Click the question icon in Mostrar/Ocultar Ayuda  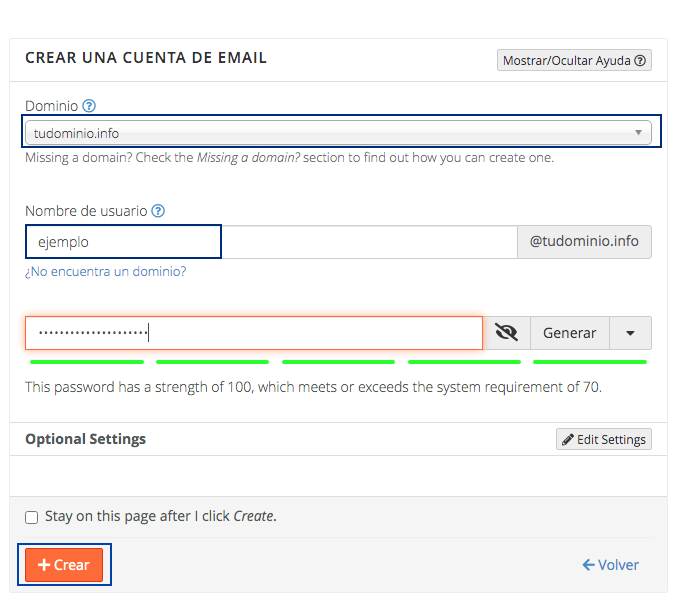point(640,60)
